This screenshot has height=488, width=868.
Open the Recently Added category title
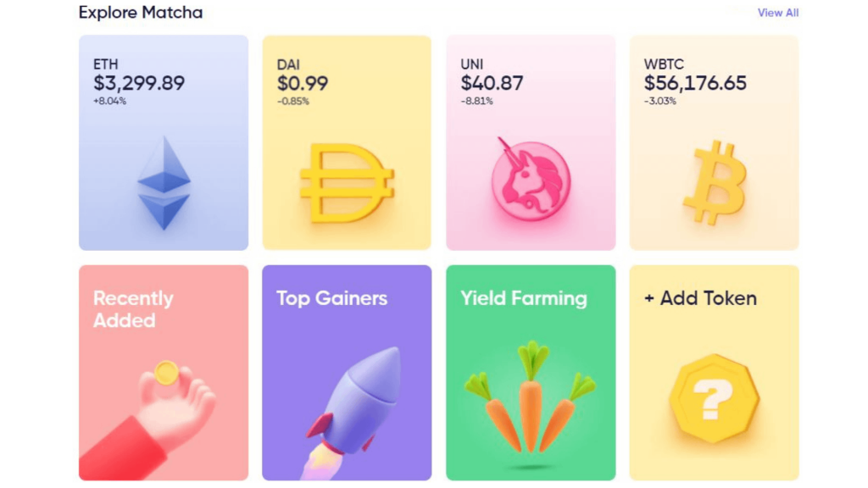click(x=133, y=309)
